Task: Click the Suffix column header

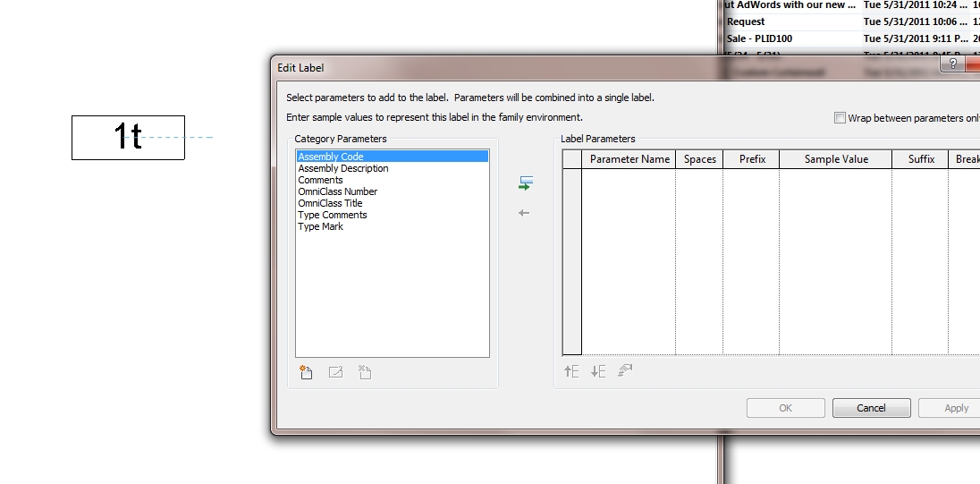Action: [x=921, y=159]
